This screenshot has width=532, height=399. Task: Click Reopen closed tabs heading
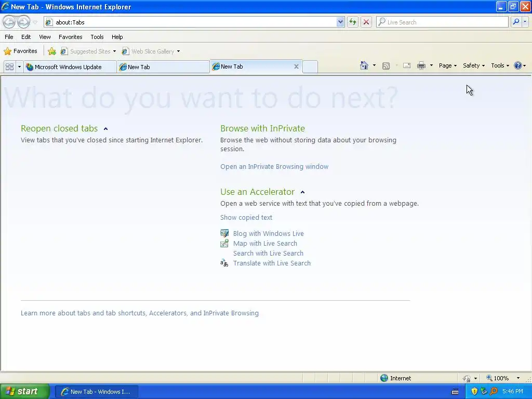[59, 128]
